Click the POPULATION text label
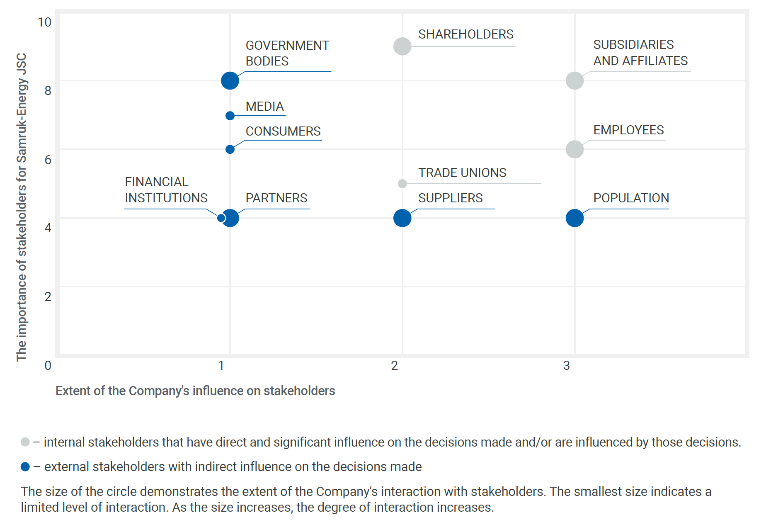The width and height of the screenshot is (766, 532). click(631, 198)
